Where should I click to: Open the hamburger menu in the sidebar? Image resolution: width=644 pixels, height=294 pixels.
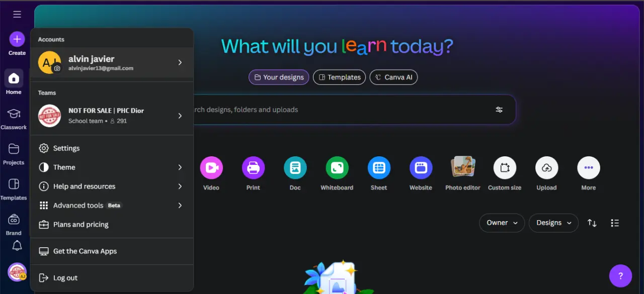pos(17,15)
